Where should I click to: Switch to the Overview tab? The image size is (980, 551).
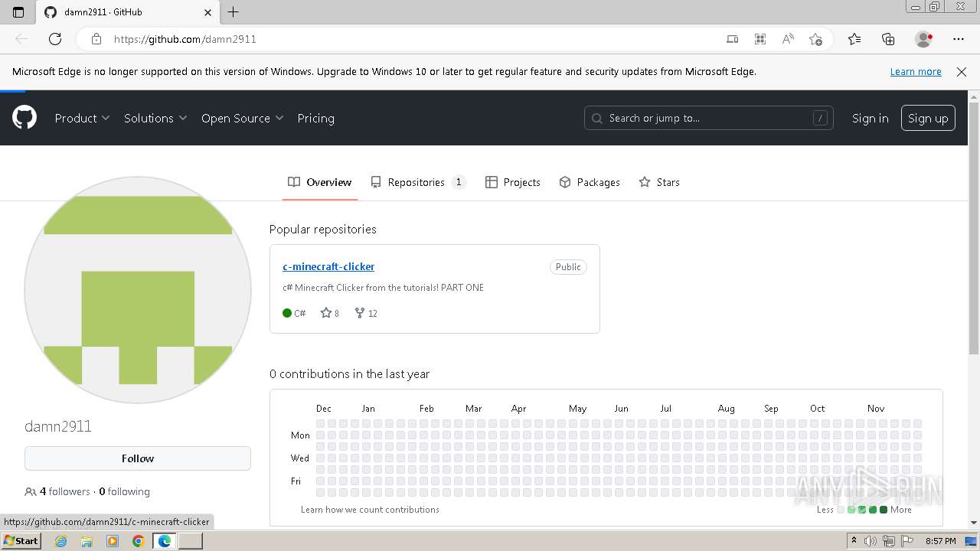pyautogui.click(x=320, y=182)
